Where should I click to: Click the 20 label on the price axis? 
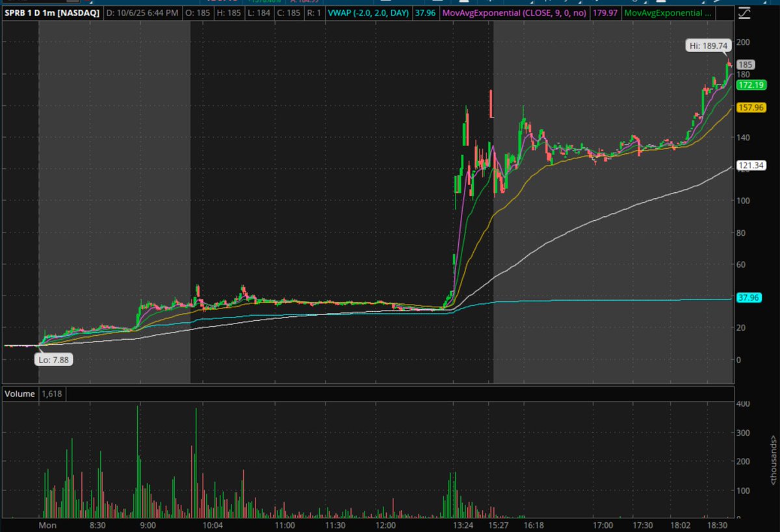[741, 328]
